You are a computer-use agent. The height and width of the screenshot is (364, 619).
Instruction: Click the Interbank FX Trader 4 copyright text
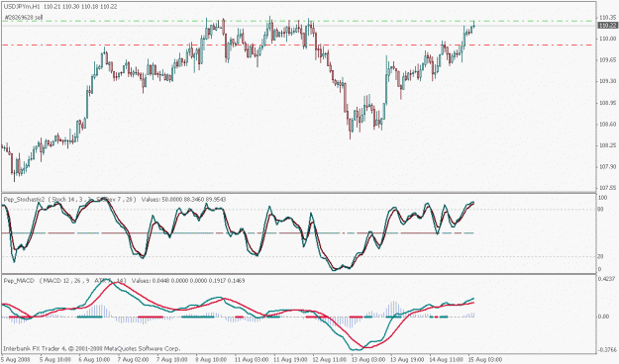click(91, 349)
